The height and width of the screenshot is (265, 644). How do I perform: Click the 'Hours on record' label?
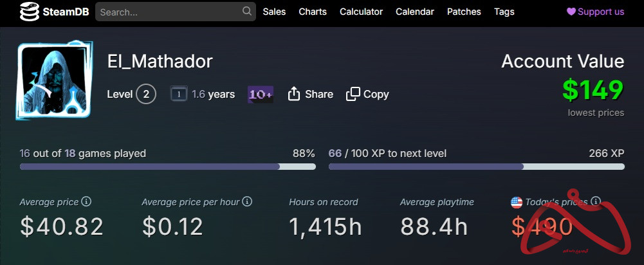[324, 202]
